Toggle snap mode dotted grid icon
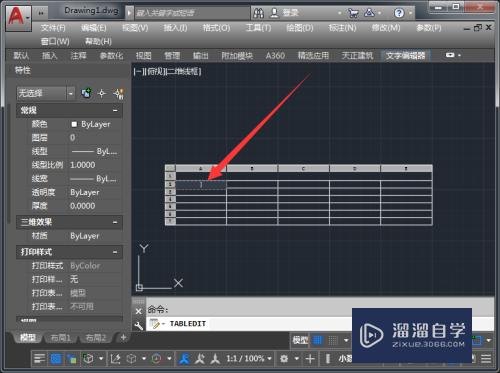The image size is (500, 373). pos(333,340)
